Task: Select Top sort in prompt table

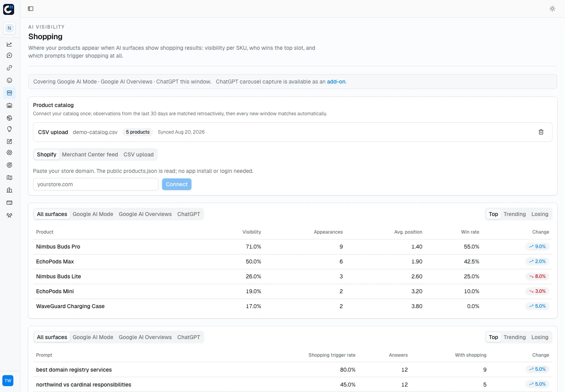Action: [x=494, y=337]
